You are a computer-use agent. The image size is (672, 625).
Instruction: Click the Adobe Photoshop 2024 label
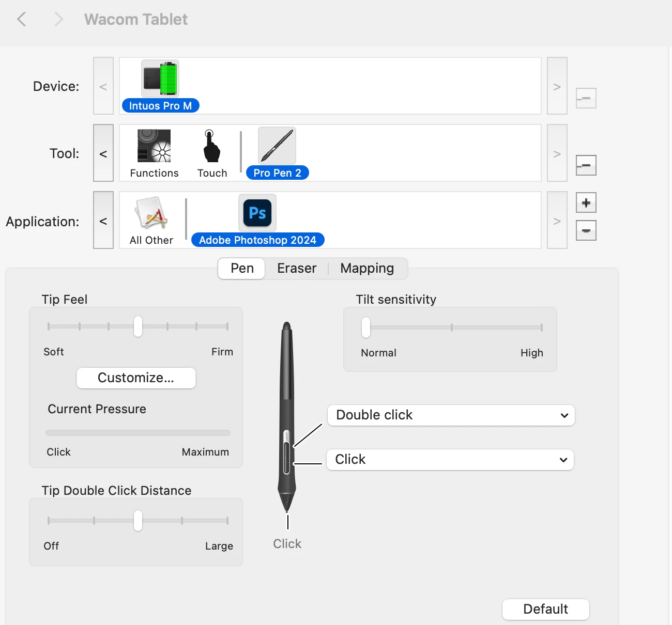click(x=257, y=240)
